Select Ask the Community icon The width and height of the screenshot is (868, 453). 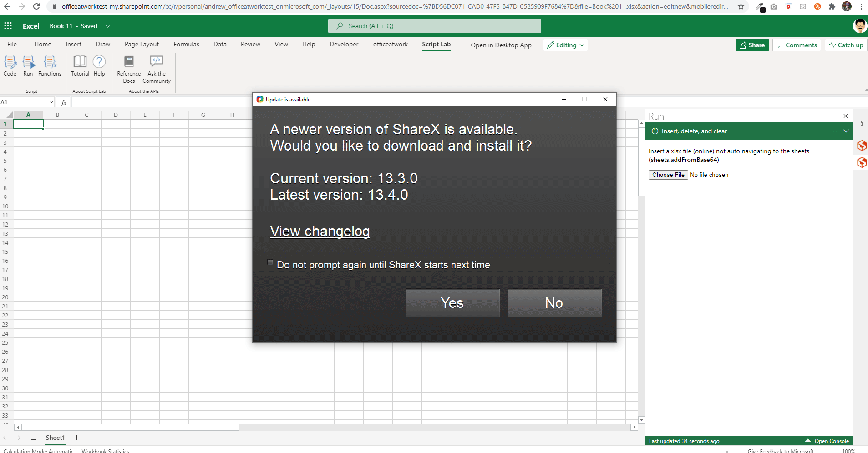click(x=156, y=69)
